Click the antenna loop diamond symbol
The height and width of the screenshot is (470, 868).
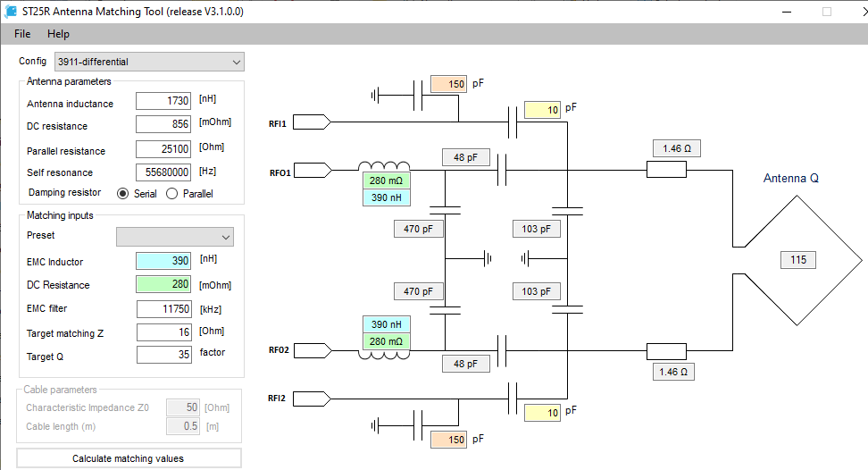pos(797,260)
